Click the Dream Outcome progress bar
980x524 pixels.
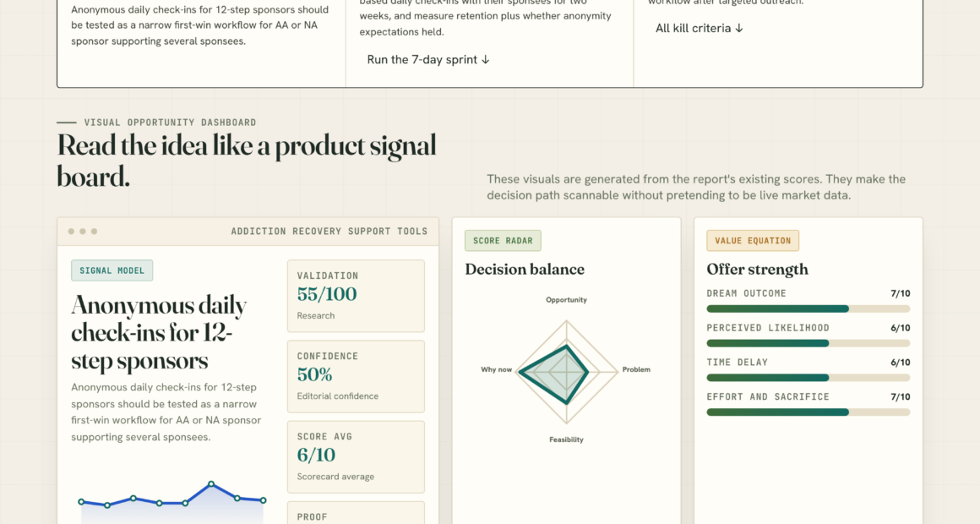(x=808, y=308)
